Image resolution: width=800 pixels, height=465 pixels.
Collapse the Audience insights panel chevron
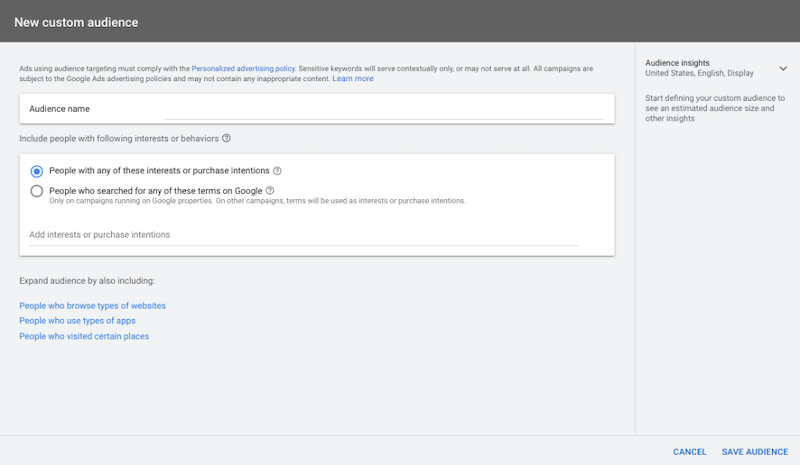782,68
